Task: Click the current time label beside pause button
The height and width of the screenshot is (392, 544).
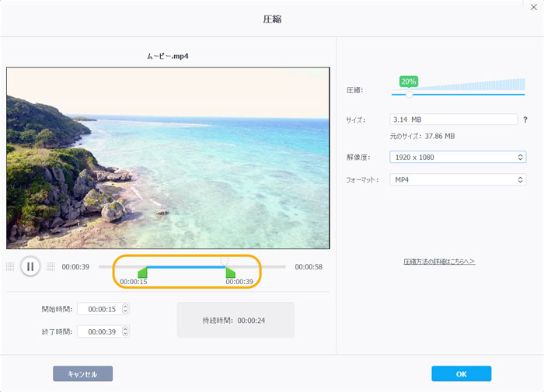Action: pyautogui.click(x=75, y=267)
